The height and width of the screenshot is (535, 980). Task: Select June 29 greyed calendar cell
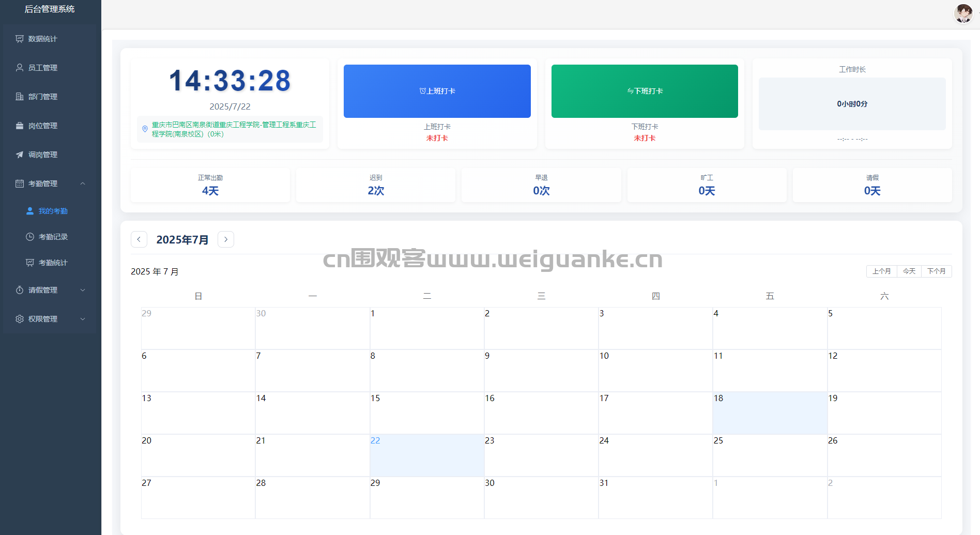[198, 328]
